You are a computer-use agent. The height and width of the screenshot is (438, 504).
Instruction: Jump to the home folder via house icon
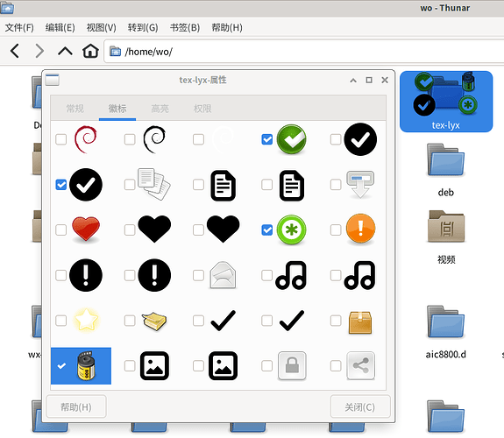point(90,51)
